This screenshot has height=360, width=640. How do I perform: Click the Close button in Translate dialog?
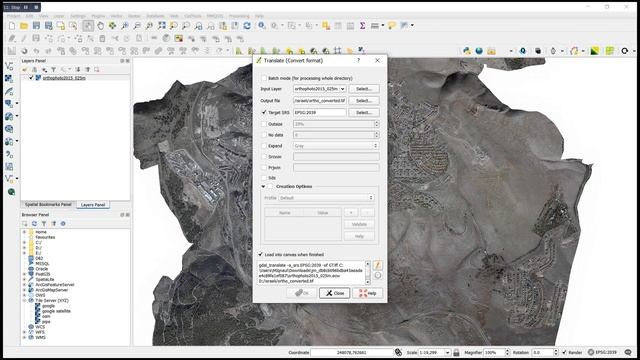pos(335,293)
